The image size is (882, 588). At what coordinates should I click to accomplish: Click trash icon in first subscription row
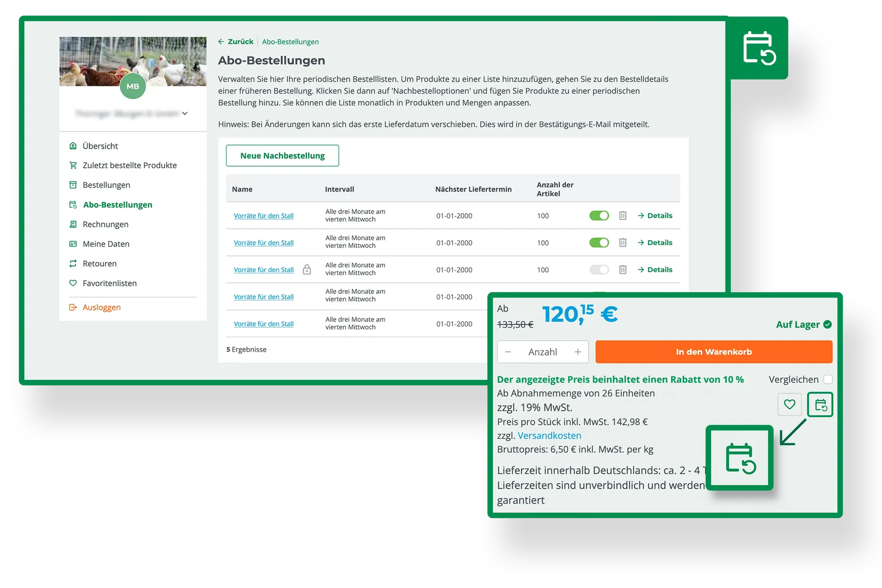pos(622,216)
